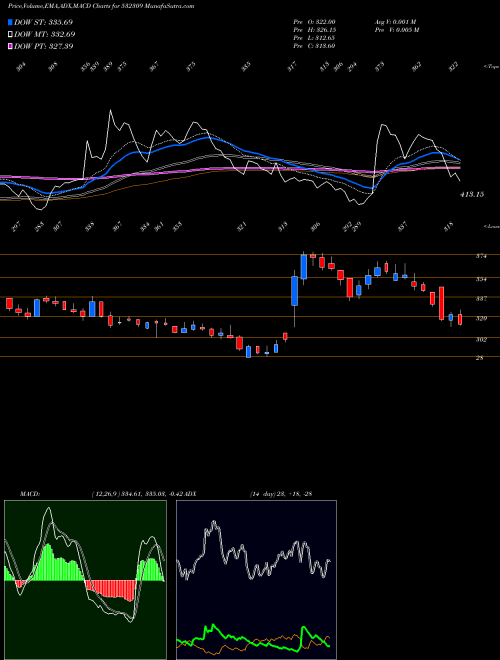Select the "DOW MT: 332.69" legend label
Image resolution: width=500 pixels, height=660 pixels.
[45, 34]
